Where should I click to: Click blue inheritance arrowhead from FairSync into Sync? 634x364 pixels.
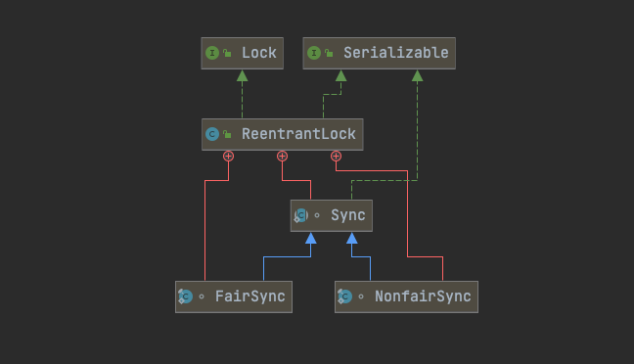coord(310,238)
